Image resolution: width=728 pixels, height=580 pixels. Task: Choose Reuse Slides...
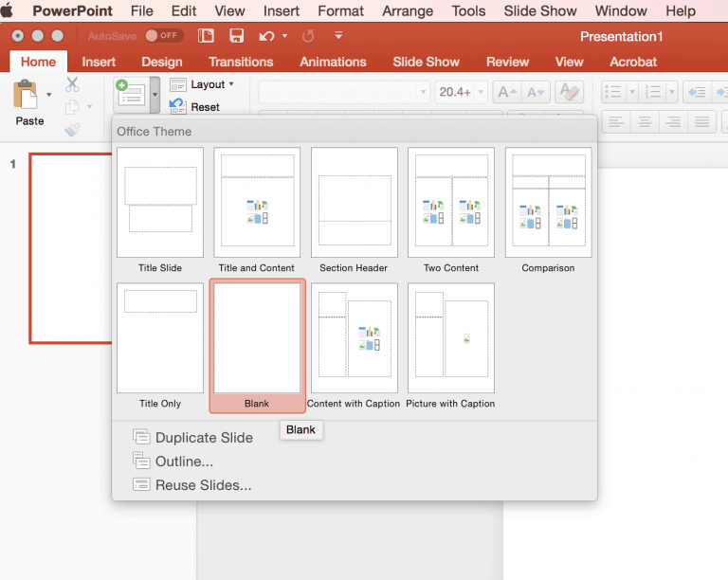click(x=192, y=485)
